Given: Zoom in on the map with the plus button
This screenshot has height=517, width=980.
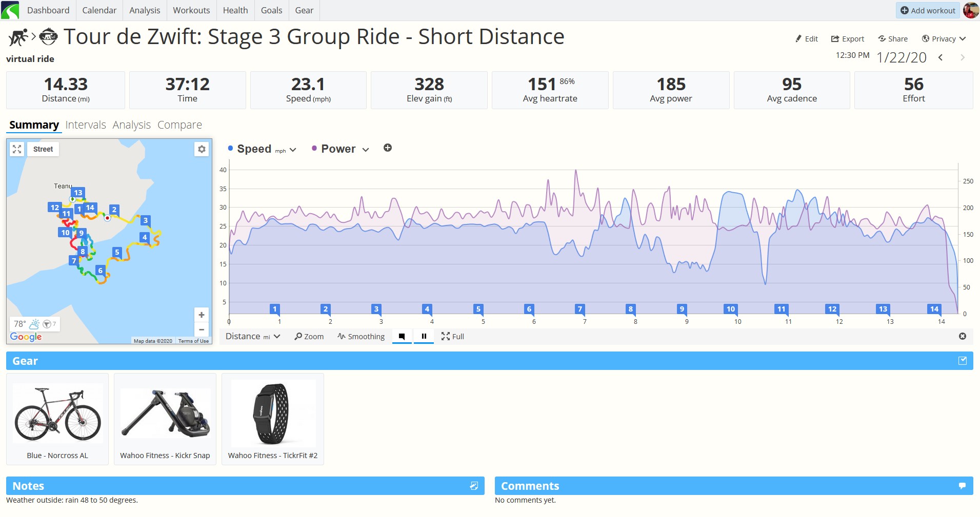Looking at the screenshot, I should pos(202,315).
